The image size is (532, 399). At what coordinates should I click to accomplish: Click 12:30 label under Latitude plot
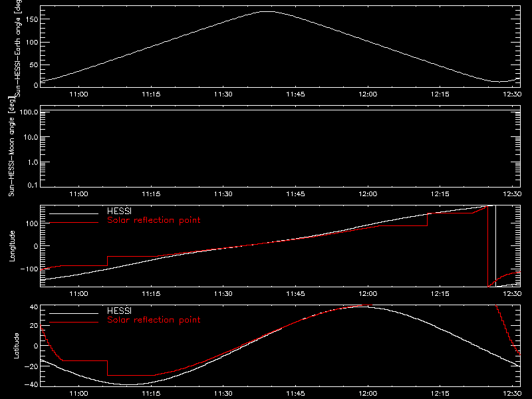click(512, 394)
